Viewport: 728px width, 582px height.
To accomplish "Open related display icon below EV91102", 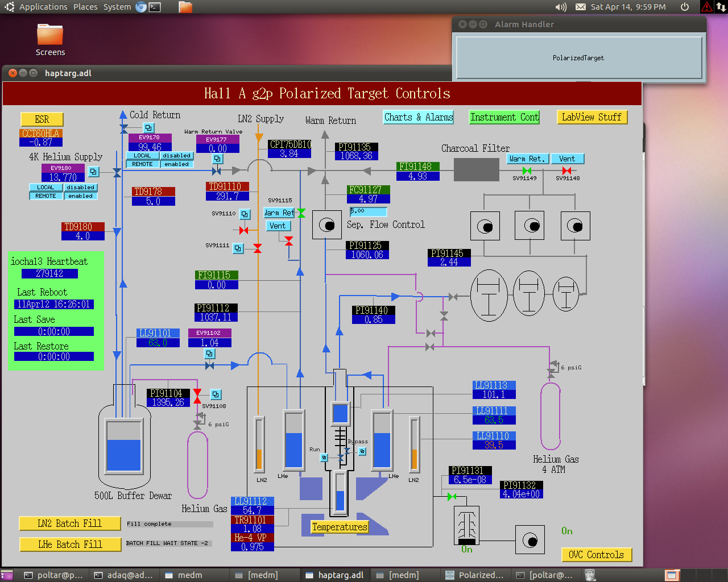I will coord(209,354).
